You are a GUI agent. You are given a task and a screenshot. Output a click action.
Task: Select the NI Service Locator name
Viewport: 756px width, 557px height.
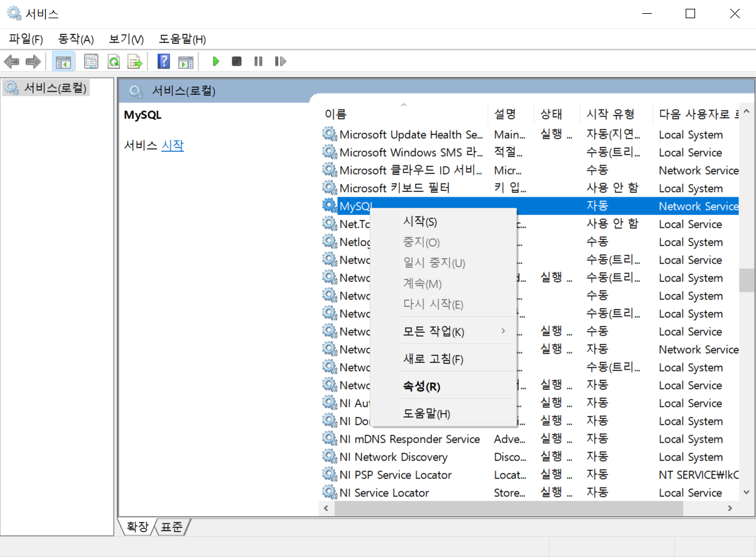pyautogui.click(x=384, y=492)
